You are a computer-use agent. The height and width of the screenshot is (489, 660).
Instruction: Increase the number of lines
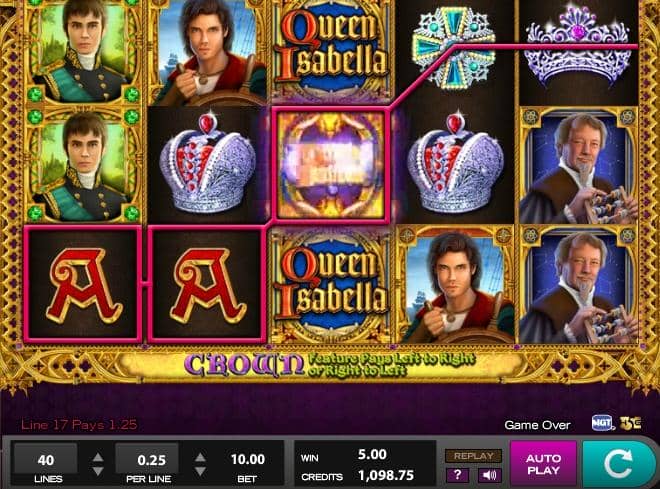tap(98, 457)
